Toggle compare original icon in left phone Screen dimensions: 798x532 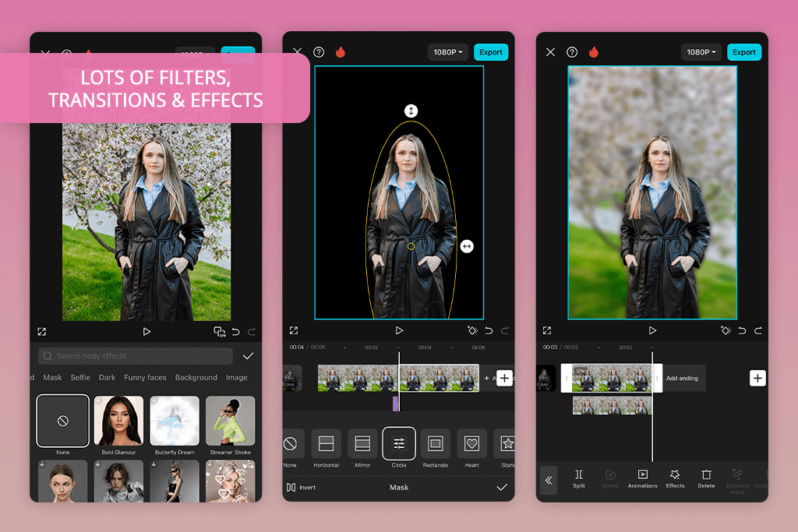coord(219,332)
